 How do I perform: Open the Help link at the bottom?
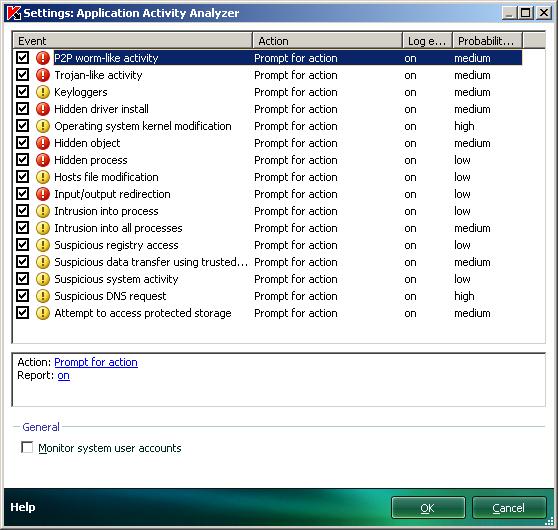22,507
